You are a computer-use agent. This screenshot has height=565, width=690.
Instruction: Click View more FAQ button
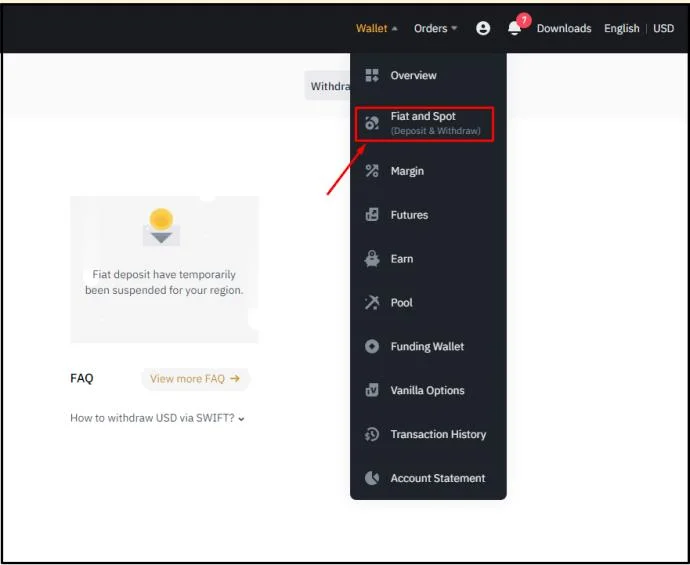click(x=195, y=378)
